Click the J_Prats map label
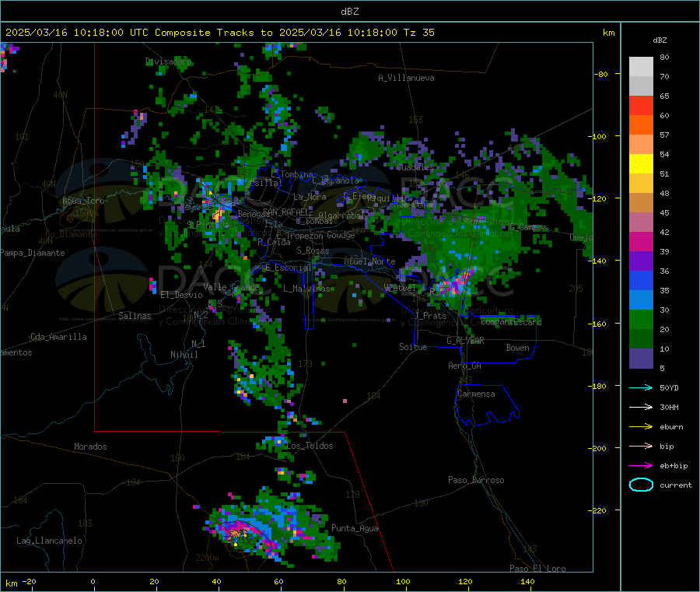Viewport: 700px width, 592px height. tap(430, 316)
